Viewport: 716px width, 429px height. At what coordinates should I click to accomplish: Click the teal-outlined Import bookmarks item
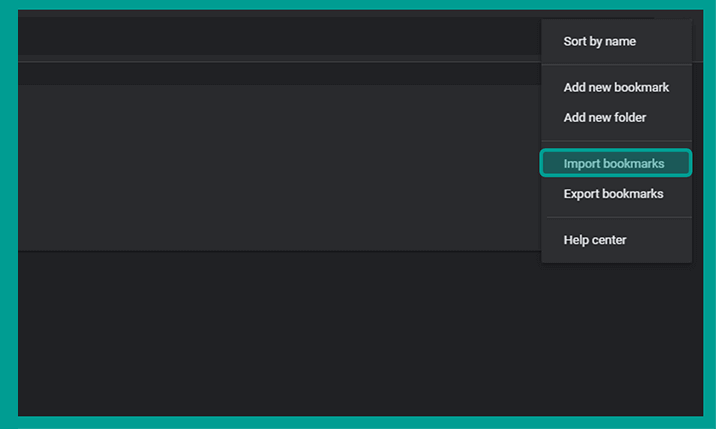[616, 163]
